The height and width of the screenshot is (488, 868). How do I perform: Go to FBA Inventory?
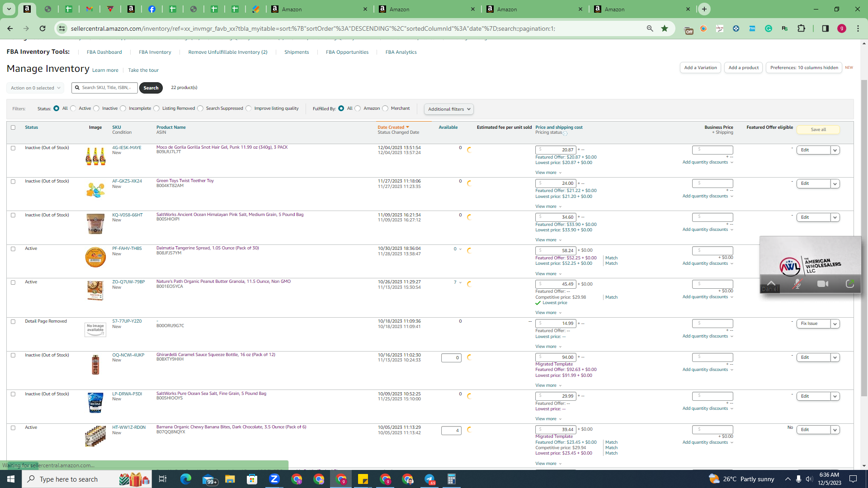(x=155, y=52)
